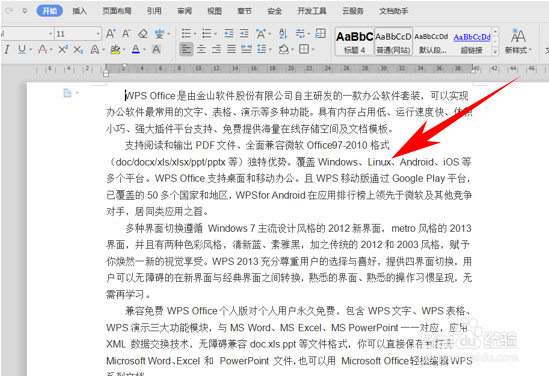
Task: Justify paragraph text
Action: click(231, 49)
